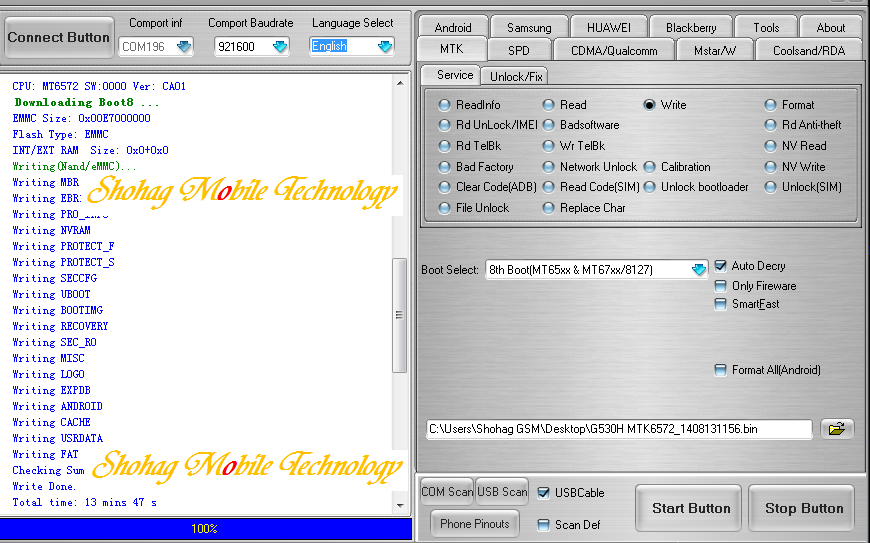
Task: Select the SPD tab
Action: tap(519, 50)
